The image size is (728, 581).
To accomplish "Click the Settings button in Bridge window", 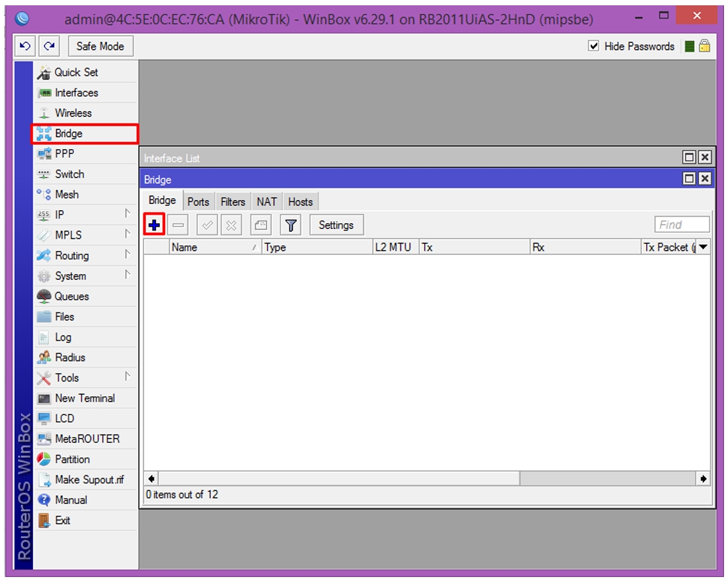I will pyautogui.click(x=336, y=225).
